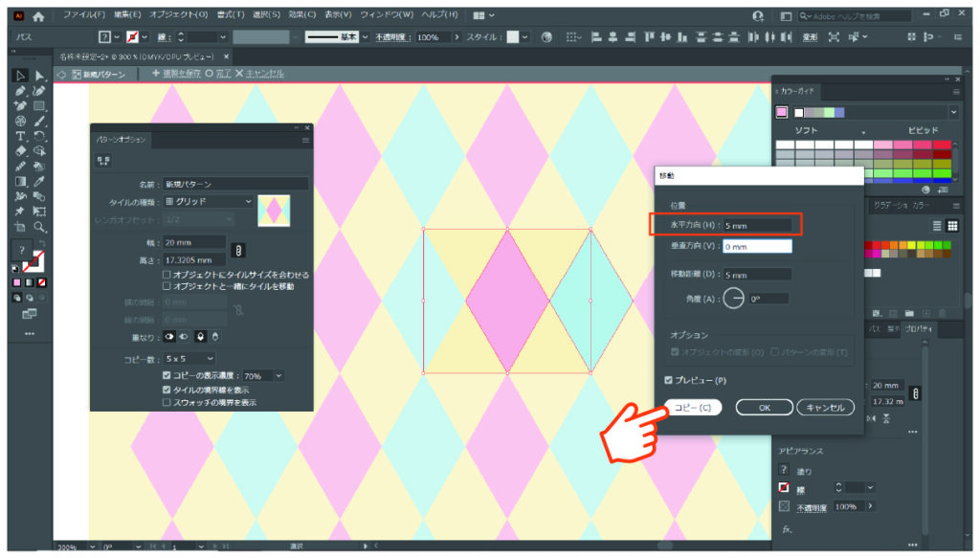Screen dimensions: 980x558
Task: Select the Direct Selection tool
Action: 39,76
